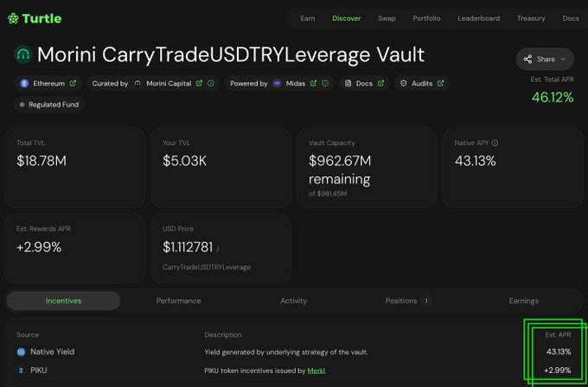This screenshot has height=387, width=588.
Task: Click the Est. APR column header
Action: coord(558,335)
